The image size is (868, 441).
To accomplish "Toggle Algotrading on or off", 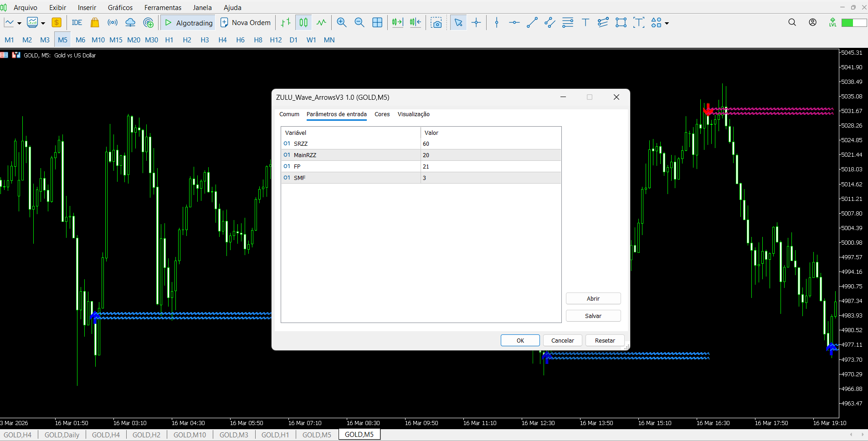I will point(187,22).
